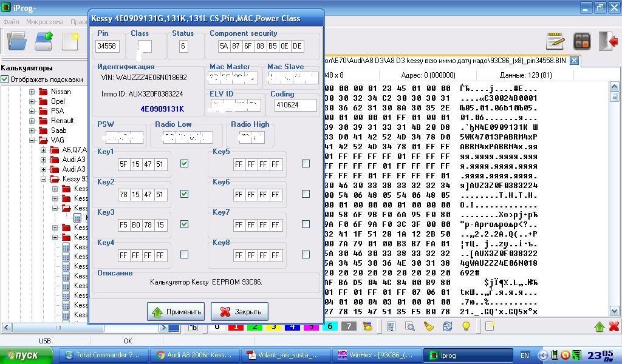Click the green up arrow icon in bottom toolbar

600,327
